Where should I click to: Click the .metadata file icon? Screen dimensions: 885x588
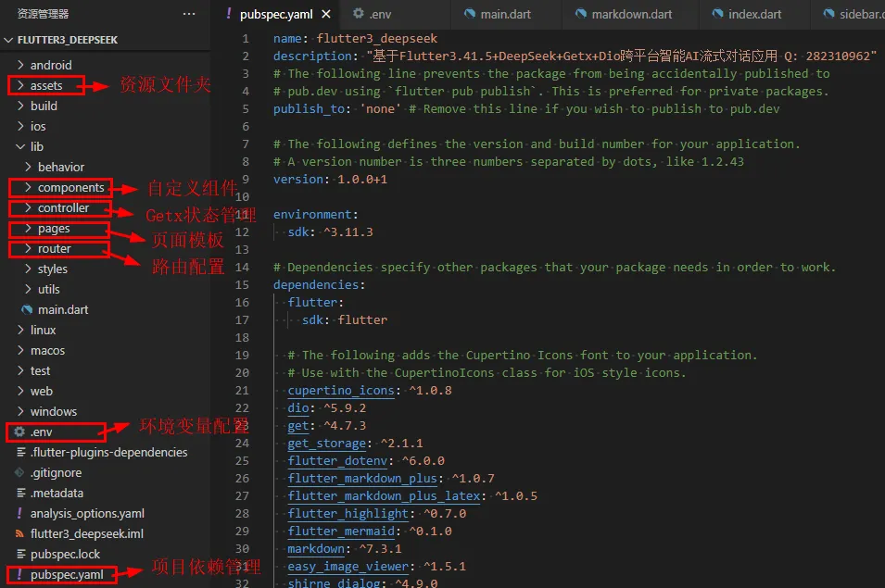pyautogui.click(x=20, y=493)
